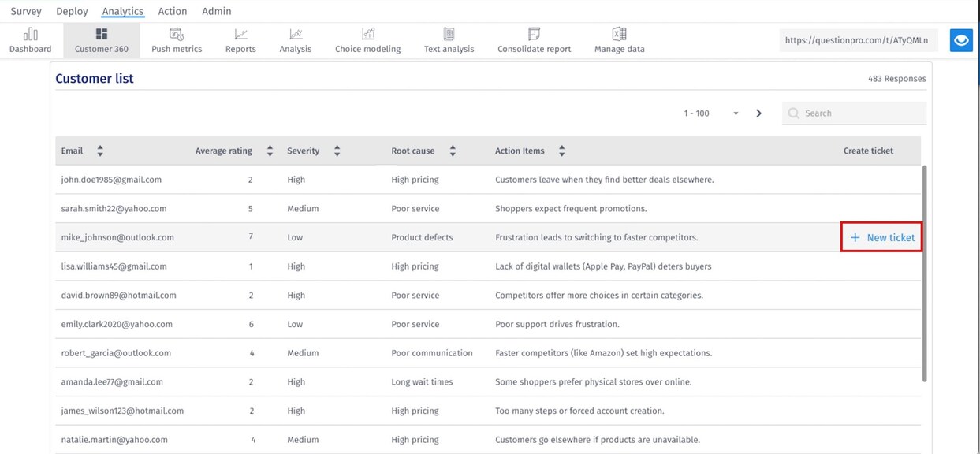
Task: Open Choice modeling icon
Action: pyautogui.click(x=367, y=34)
